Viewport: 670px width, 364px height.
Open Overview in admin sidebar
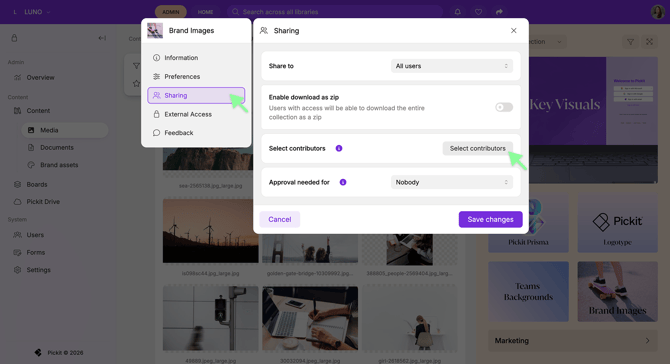click(40, 77)
